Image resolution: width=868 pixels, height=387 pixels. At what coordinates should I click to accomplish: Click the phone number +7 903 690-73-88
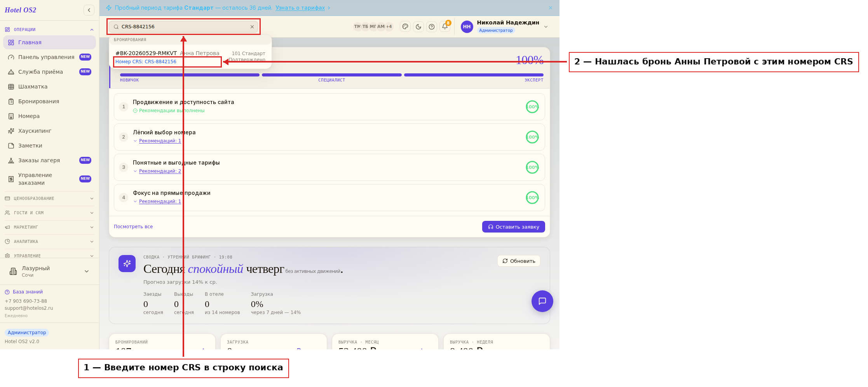pos(26,301)
